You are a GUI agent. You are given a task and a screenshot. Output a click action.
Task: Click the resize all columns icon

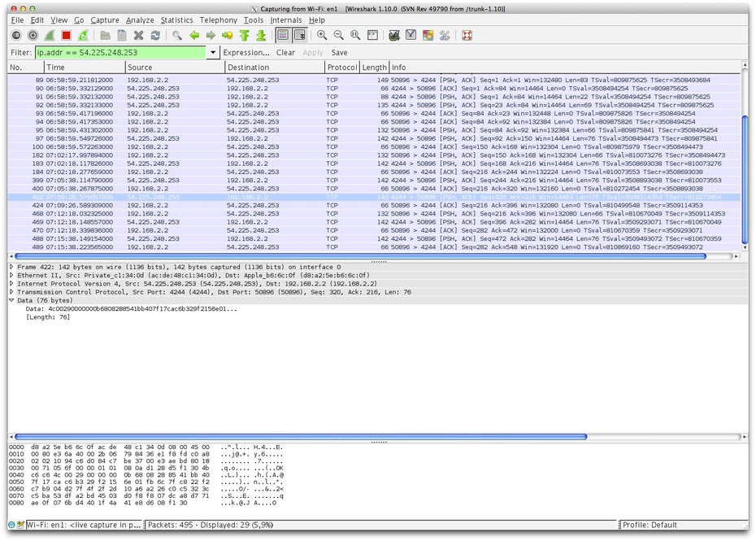click(x=372, y=35)
